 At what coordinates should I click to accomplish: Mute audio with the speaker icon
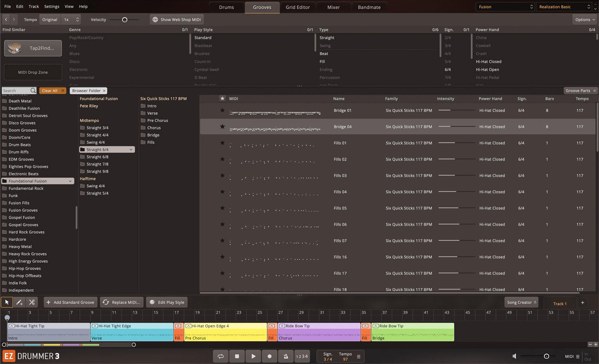point(514,356)
